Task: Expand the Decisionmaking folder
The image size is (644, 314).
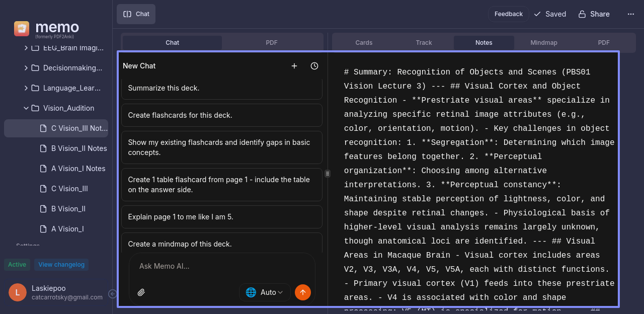Action: tap(26, 68)
